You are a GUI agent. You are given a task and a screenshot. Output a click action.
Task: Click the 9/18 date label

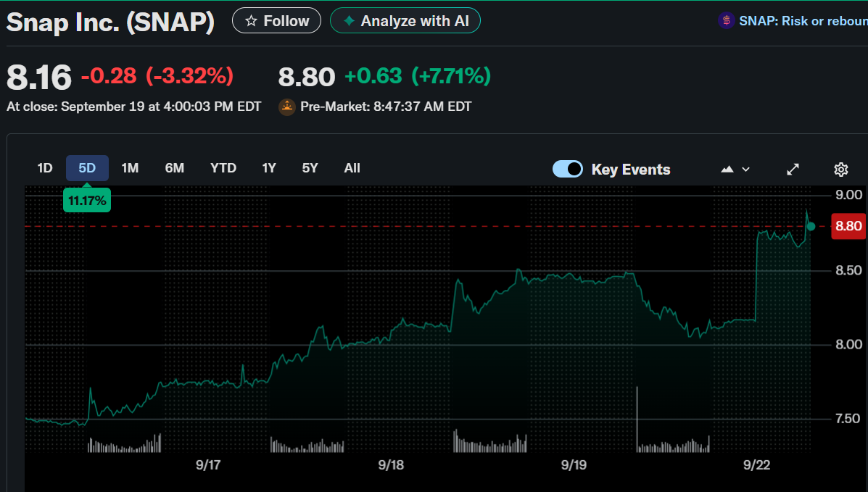[391, 465]
